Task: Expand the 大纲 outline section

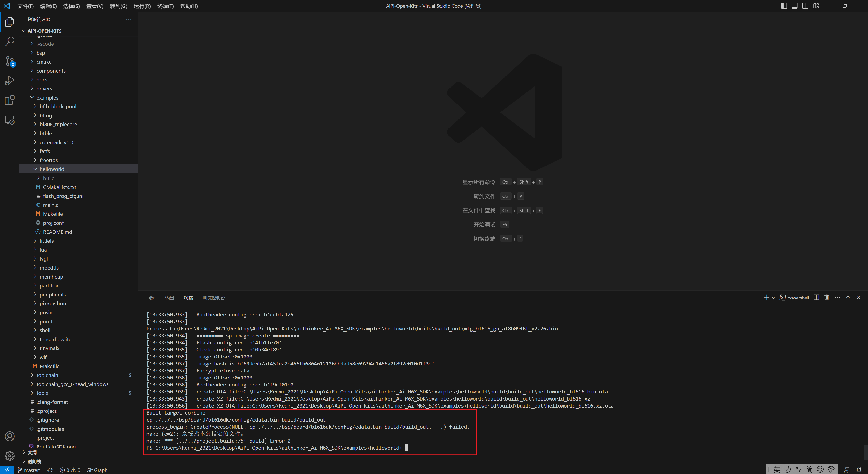Action: point(78,453)
